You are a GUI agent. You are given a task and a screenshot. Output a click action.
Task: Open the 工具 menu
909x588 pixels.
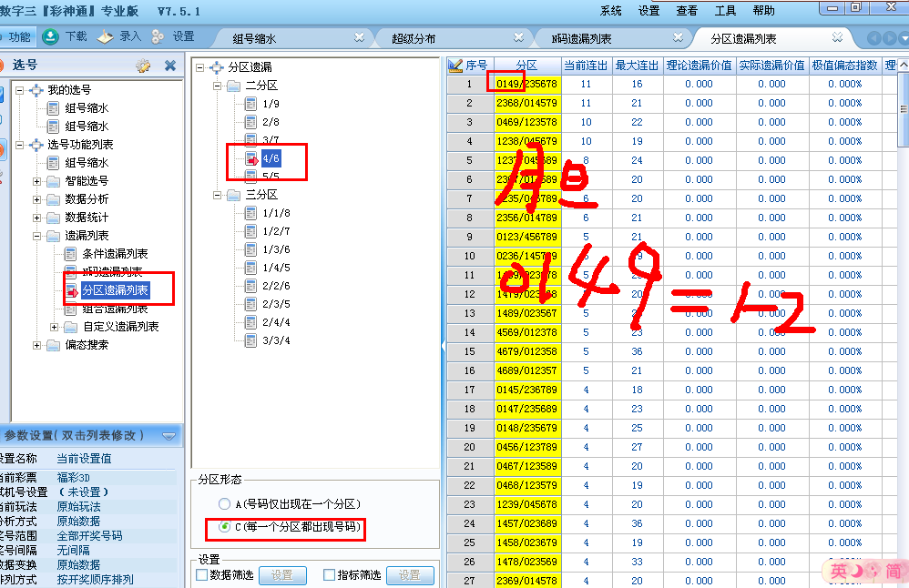coord(725,11)
